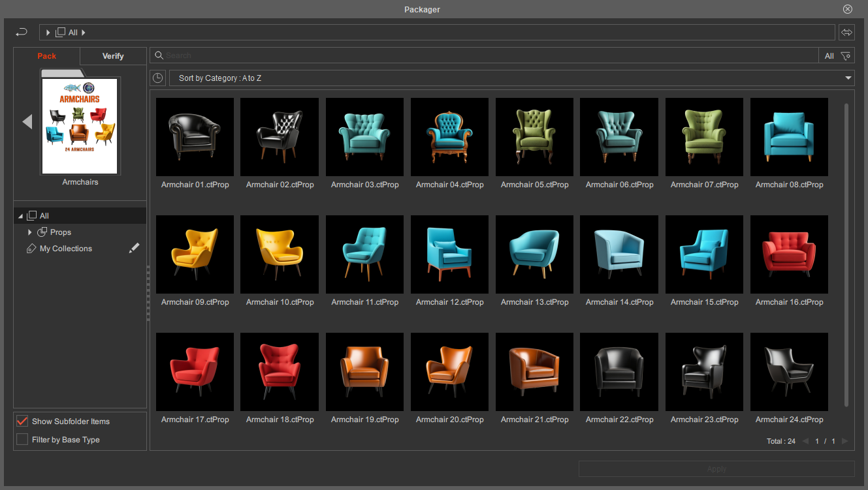Viewport: 868px width, 490px height.
Task: Click the root arrow at the path bar start
Action: tap(48, 32)
